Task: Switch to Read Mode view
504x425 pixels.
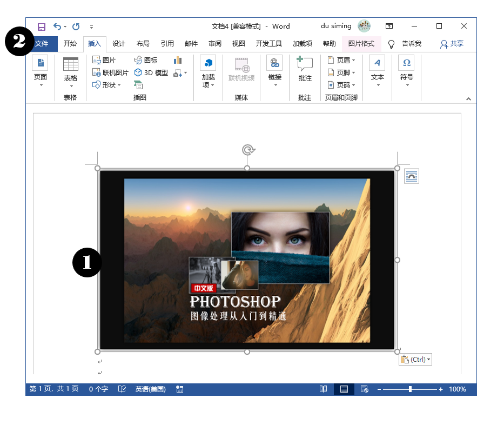Action: 324,389
